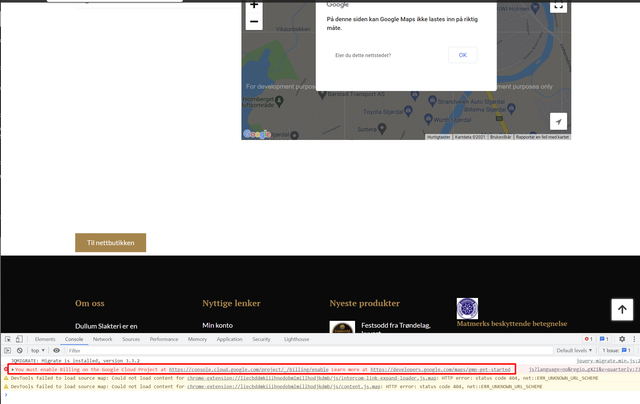Screen dimensions: 640x404
Task: Zoom out with the map minus button
Action: (x=254, y=21)
